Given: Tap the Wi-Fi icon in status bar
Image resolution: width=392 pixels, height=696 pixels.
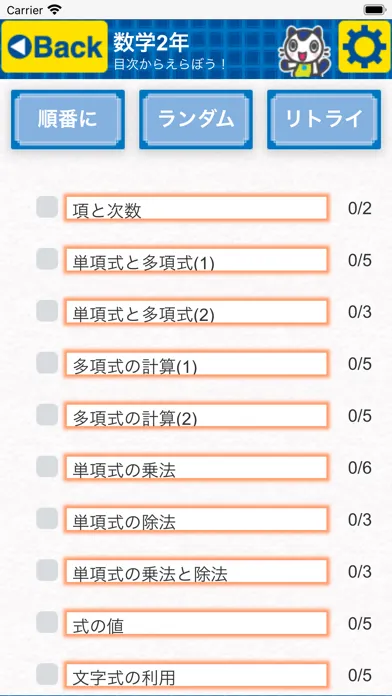Looking at the screenshot, I should (x=55, y=9).
